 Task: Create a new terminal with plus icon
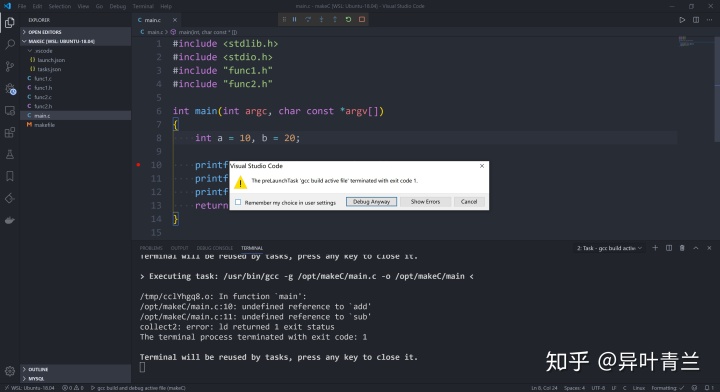655,248
